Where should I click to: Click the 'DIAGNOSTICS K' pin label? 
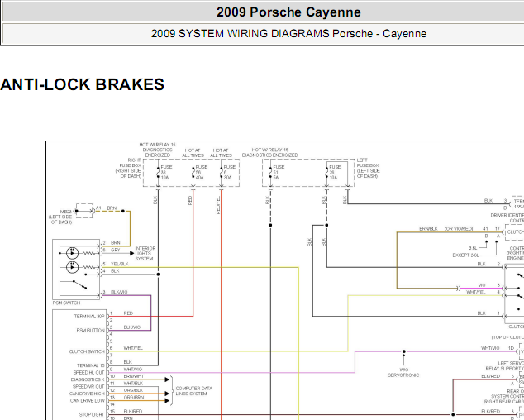point(88,379)
